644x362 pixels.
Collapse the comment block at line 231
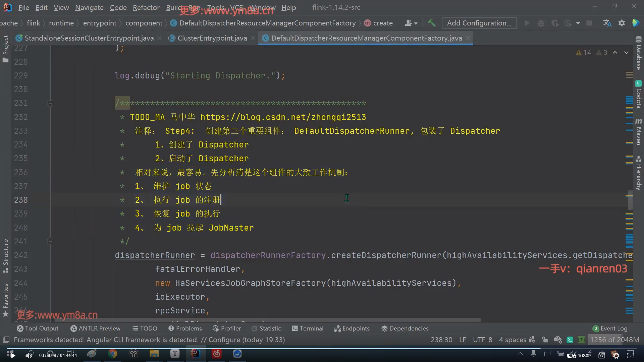pos(50,104)
